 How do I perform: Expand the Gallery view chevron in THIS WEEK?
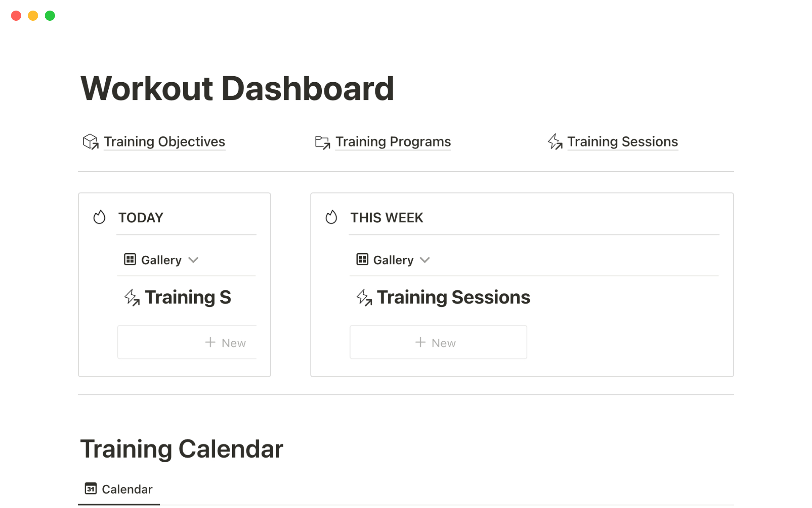coord(425,260)
